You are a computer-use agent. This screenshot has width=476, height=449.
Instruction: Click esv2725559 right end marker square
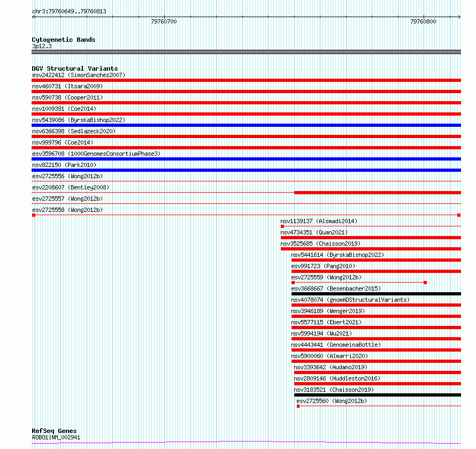click(425, 283)
